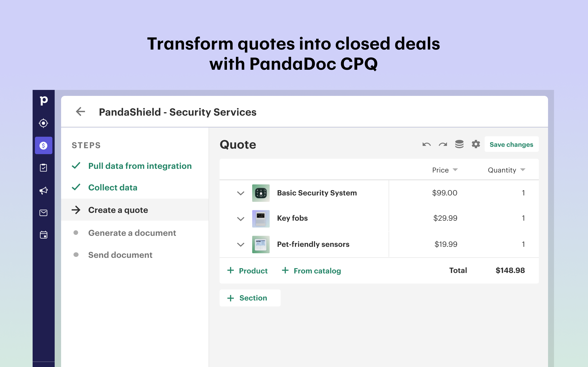Select the Generate a document step
This screenshot has height=367, width=588.
coord(132,233)
